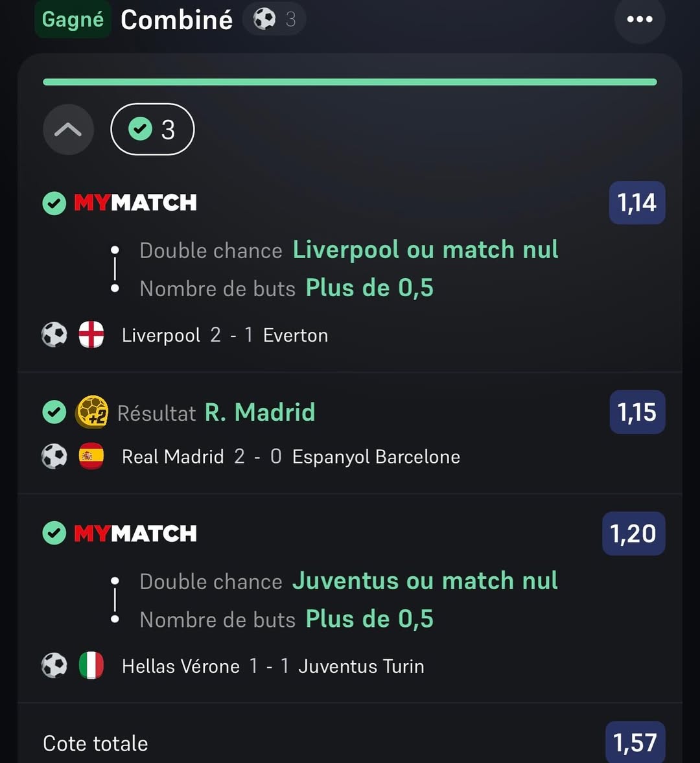Tap the Spain flag icon
The height and width of the screenshot is (763, 700).
(x=91, y=456)
